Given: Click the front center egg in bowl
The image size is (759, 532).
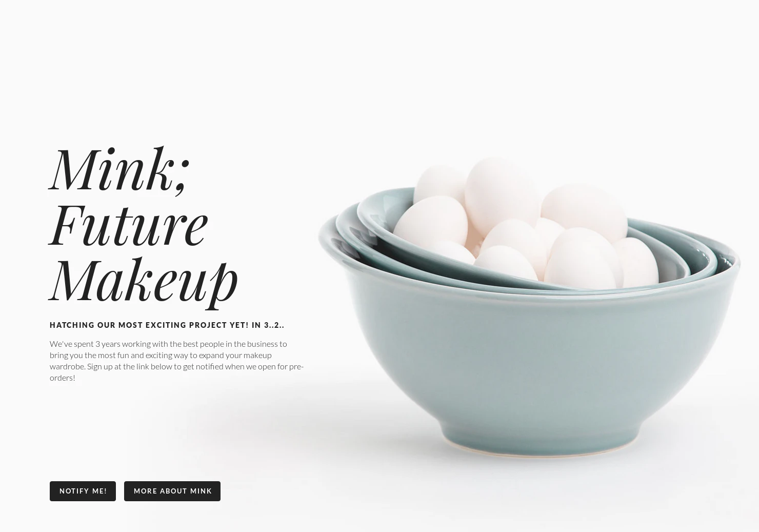Looking at the screenshot, I should (582, 259).
